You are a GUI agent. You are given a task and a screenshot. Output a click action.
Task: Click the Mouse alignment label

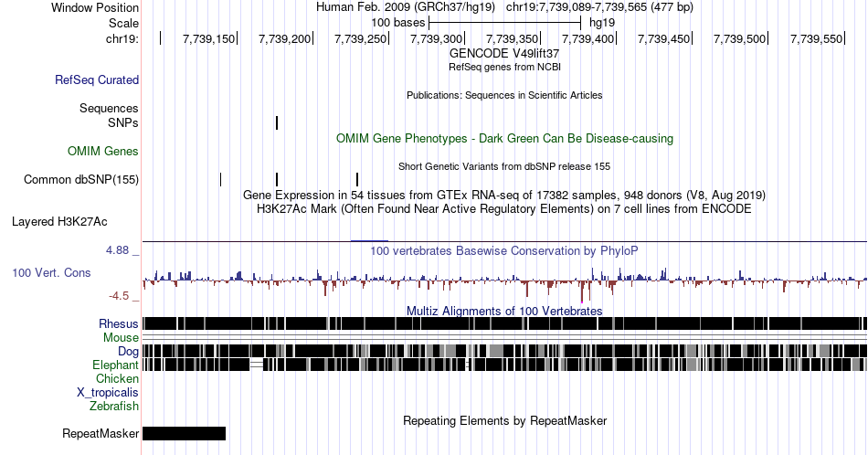tap(121, 338)
